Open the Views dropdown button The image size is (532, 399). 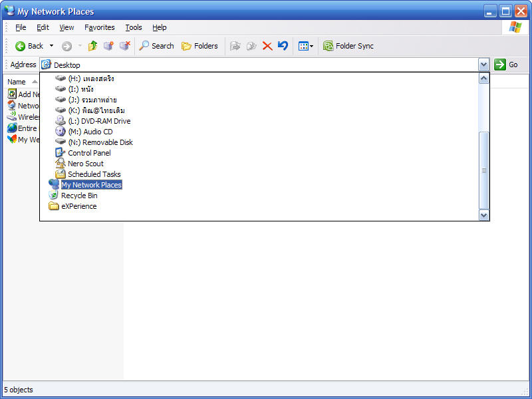point(306,46)
